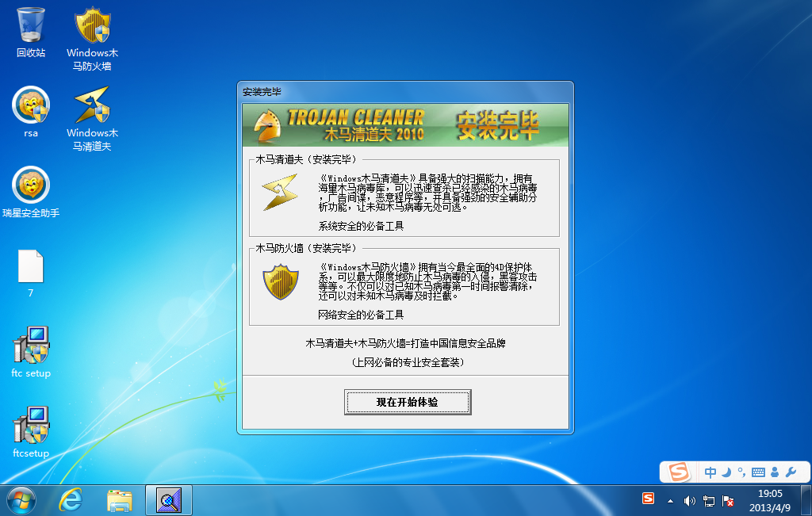Screen dimensions: 812x516
Task: Select the rsa desktop icon
Action: 31,112
